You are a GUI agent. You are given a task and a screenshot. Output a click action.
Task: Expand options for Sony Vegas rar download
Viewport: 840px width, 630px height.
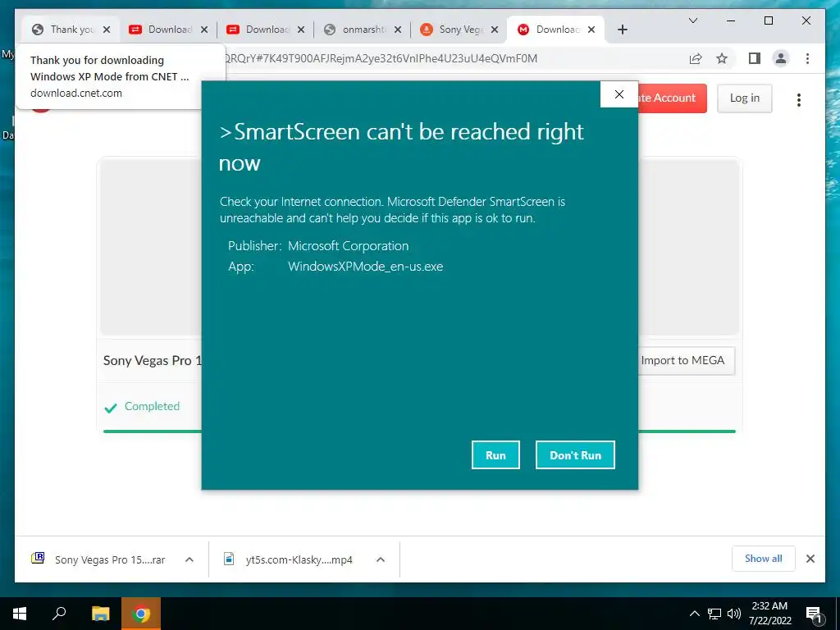189,559
